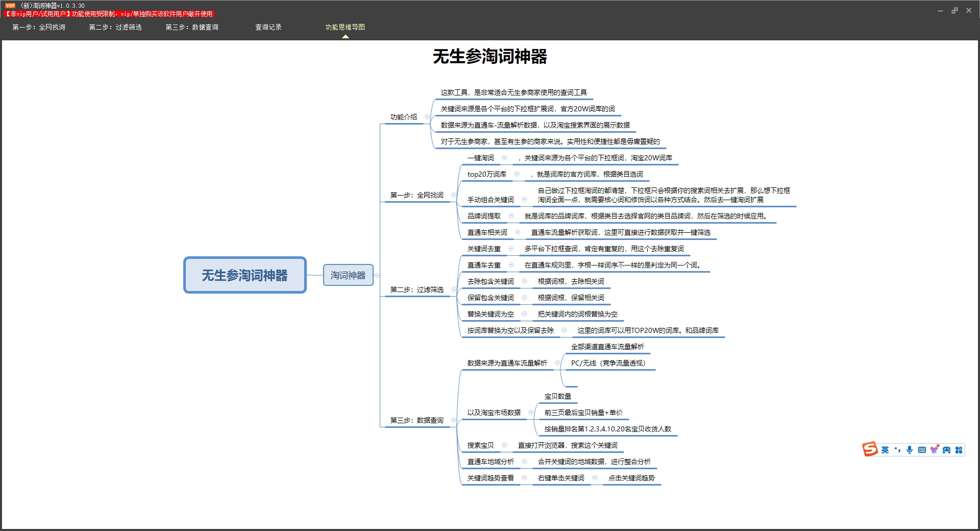The width and height of the screenshot is (980, 531).
Task: Toggle Sogou English/Chinese mode (英)
Action: click(x=885, y=450)
